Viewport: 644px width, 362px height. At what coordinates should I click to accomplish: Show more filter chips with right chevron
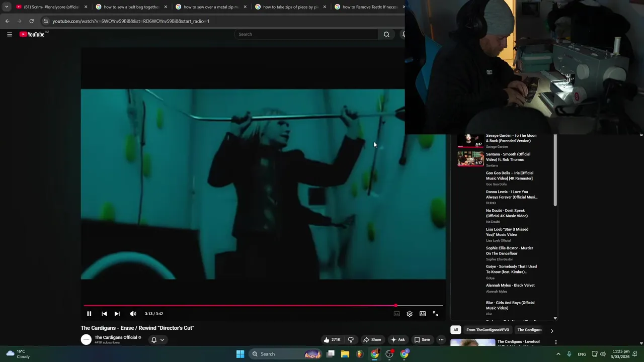click(x=551, y=330)
